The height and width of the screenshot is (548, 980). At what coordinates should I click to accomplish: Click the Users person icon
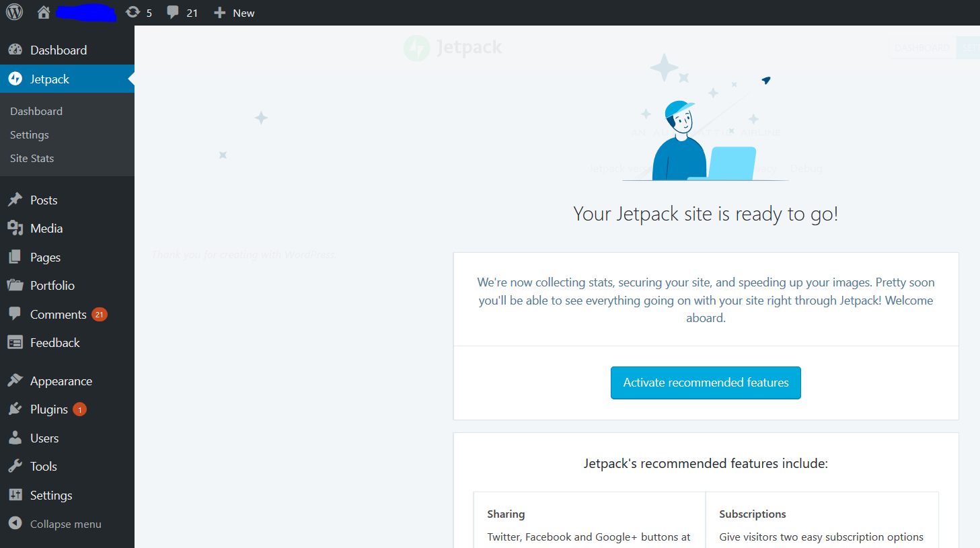(x=15, y=438)
